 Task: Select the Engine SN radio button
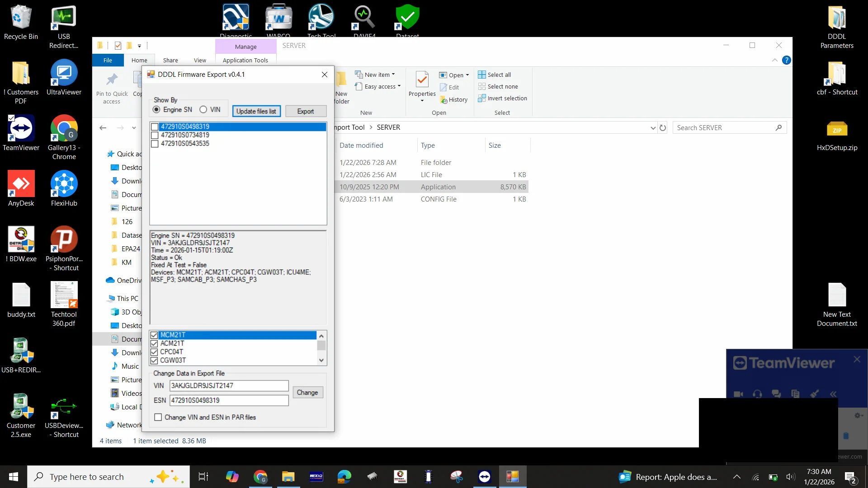click(x=156, y=109)
